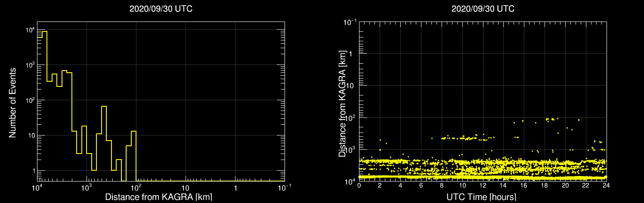
Task: Click the '8' tick on UTC time axis
Action: 442,186
